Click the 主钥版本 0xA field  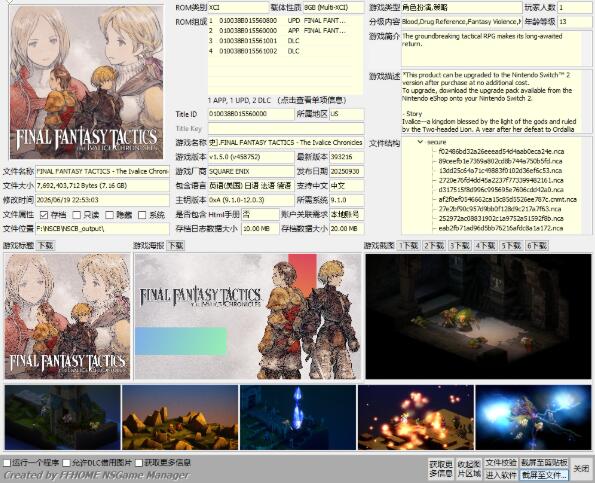(x=251, y=200)
